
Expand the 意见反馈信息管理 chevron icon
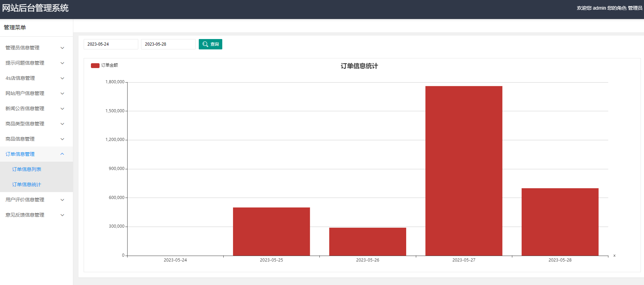pyautogui.click(x=62, y=215)
